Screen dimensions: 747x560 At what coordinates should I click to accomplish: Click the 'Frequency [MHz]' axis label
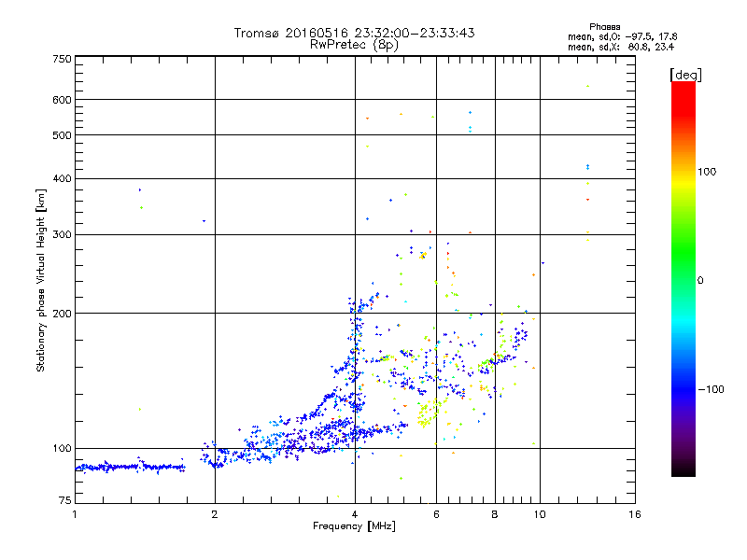354,525
